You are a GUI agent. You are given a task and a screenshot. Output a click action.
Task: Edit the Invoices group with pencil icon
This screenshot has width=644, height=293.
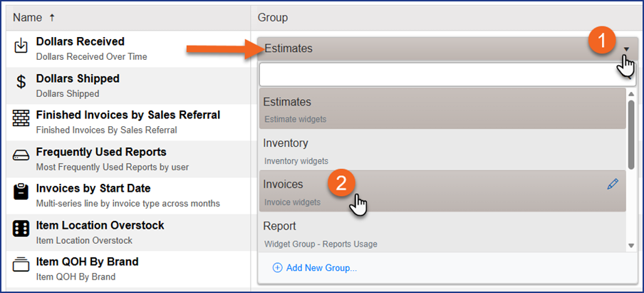coord(613,184)
